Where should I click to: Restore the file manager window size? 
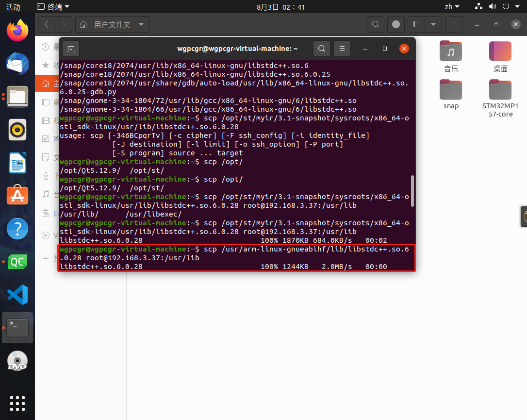pos(496,24)
